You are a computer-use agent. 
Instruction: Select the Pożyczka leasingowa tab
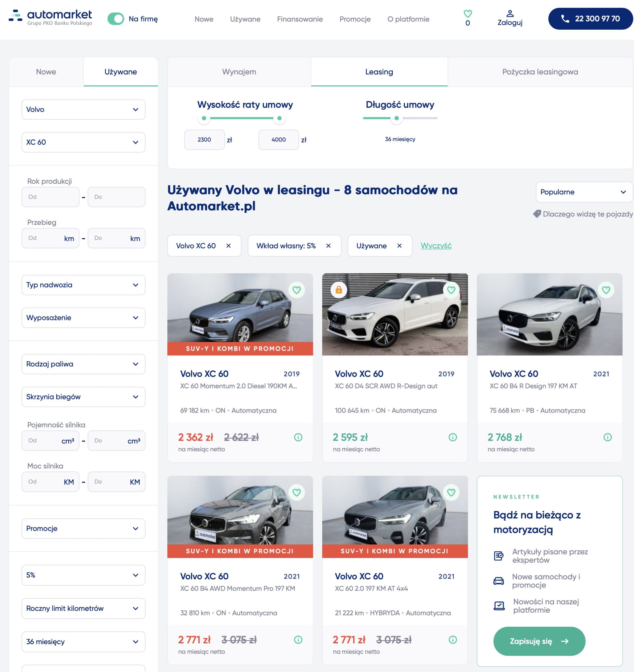click(540, 72)
